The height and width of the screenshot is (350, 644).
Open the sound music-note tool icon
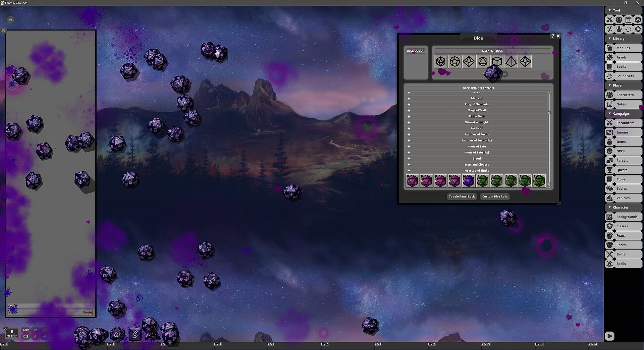point(628,29)
